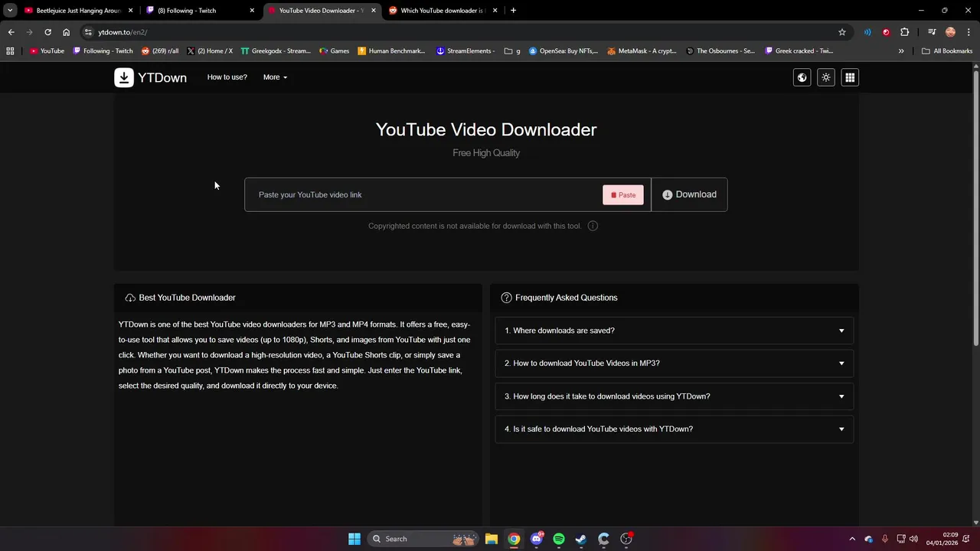Viewport: 980px width, 551px height.
Task: Click the ytdown.to address bar
Action: 459,32
